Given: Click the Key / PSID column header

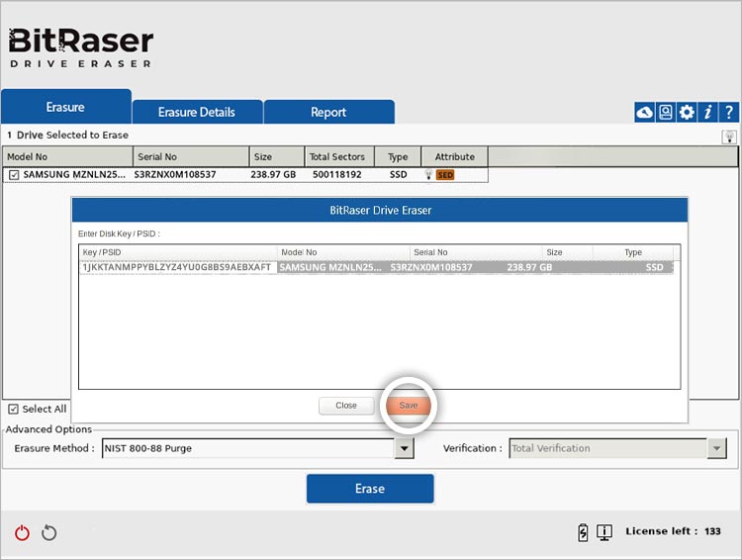Looking at the screenshot, I should 178,252.
